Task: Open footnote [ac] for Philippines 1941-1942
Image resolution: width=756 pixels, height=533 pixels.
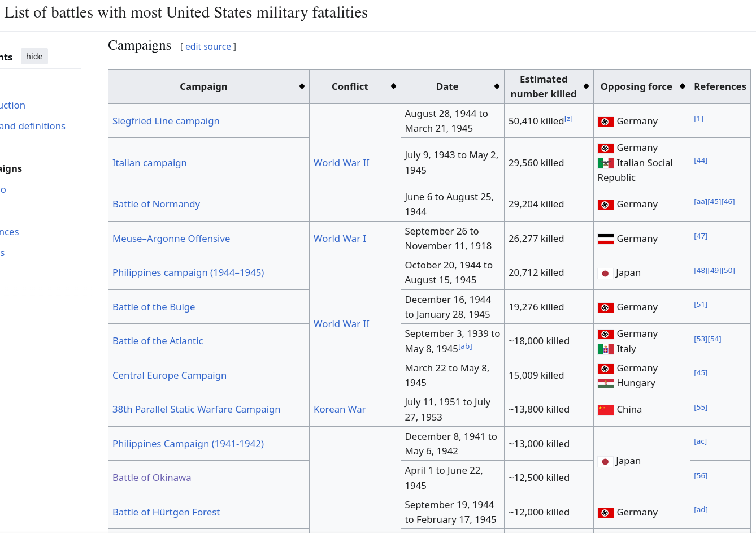Action: [701, 441]
